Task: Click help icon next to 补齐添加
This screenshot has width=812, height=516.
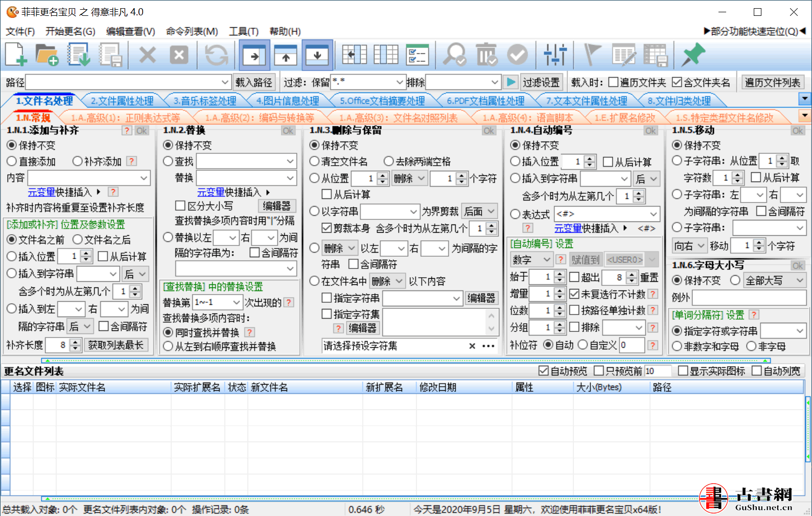Action: 132,161
